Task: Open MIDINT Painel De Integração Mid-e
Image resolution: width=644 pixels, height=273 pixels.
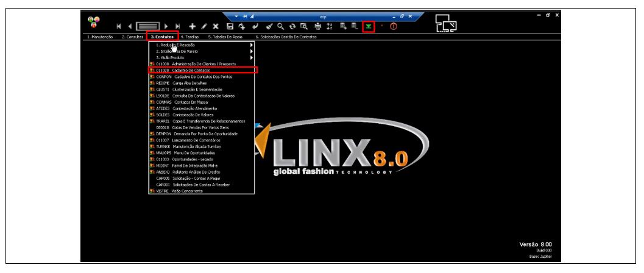Action: coord(201,165)
